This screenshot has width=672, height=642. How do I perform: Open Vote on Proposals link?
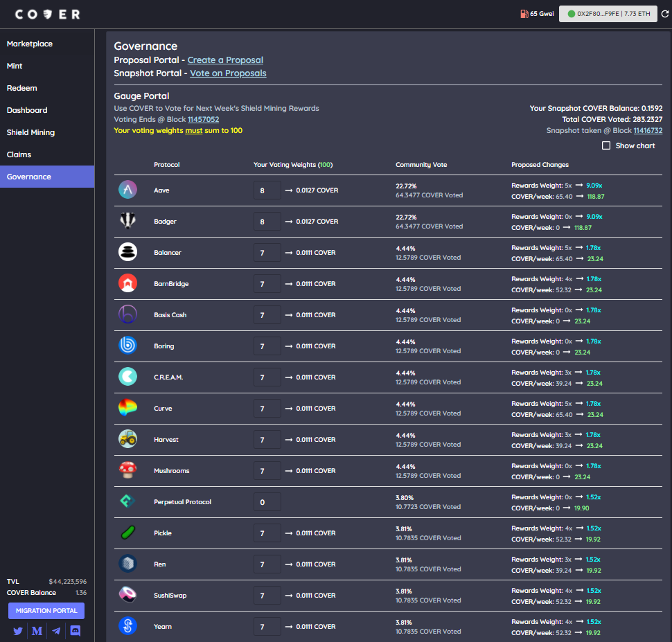click(x=228, y=73)
